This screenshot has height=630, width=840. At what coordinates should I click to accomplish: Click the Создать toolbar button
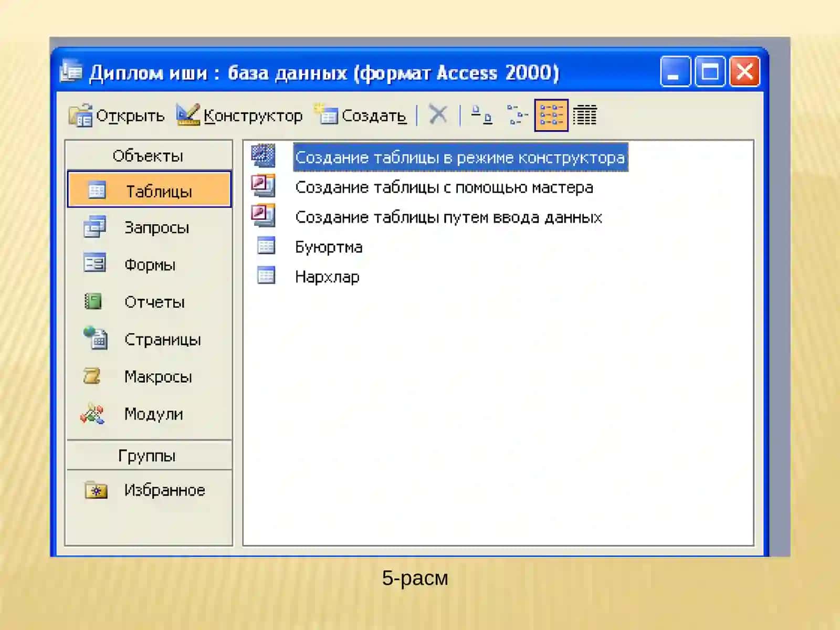tap(360, 115)
